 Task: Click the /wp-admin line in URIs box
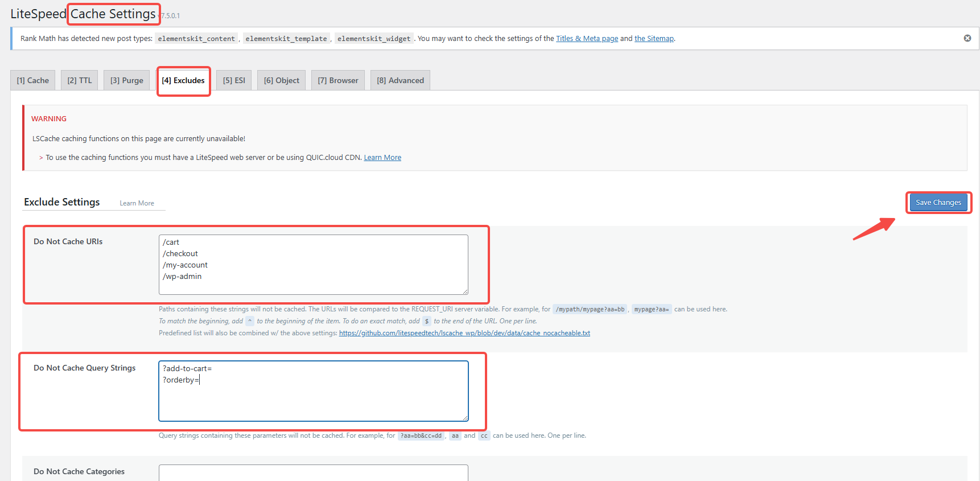(x=182, y=277)
